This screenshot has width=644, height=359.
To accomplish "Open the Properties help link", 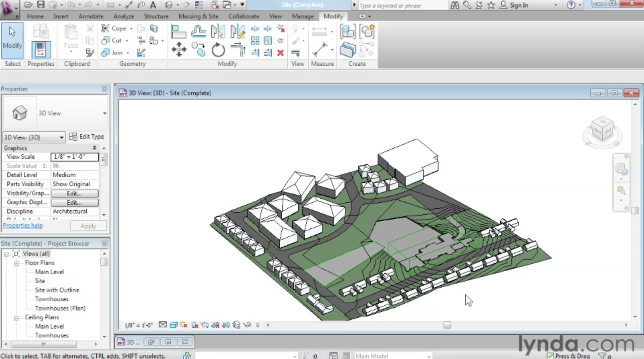I will (23, 226).
